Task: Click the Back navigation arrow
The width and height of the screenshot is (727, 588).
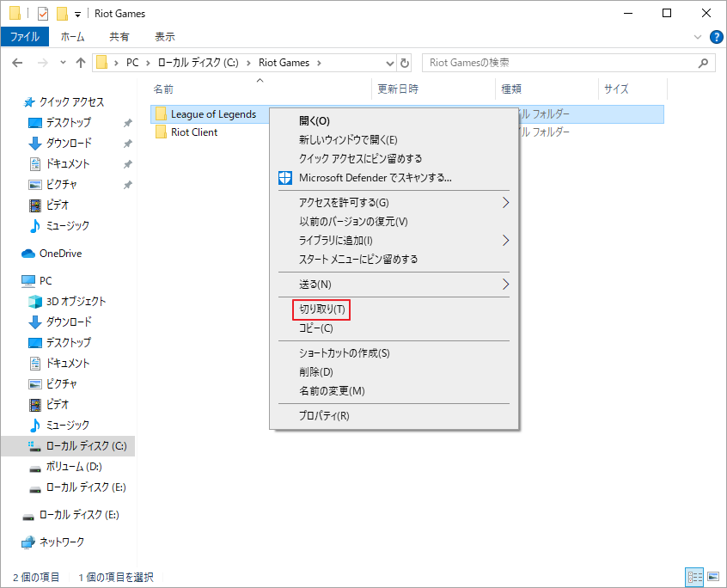Action: [17, 63]
